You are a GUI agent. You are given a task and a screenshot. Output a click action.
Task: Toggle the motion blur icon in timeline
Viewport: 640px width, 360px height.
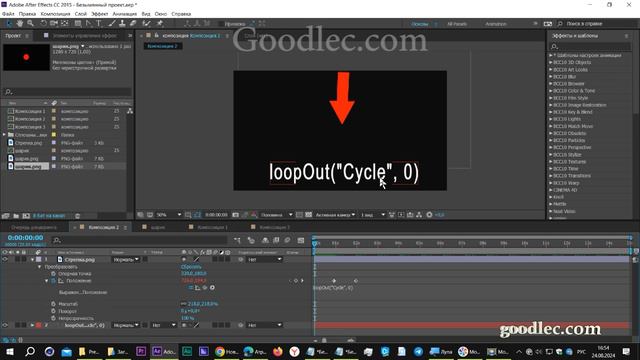tap(287, 240)
